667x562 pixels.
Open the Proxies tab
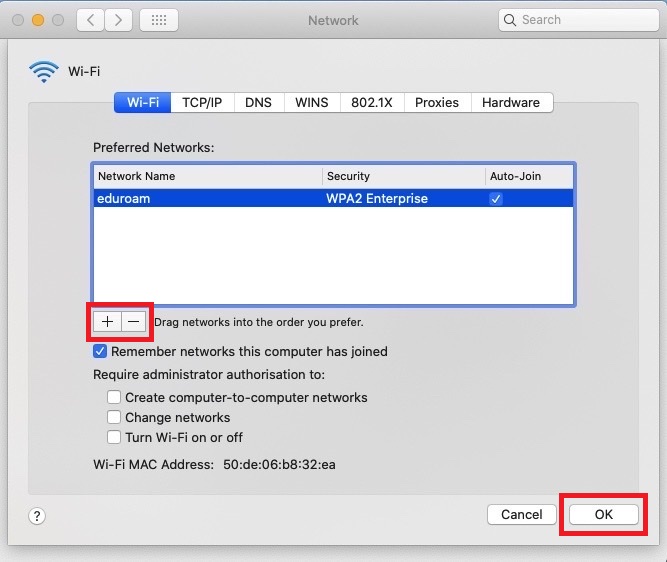437,103
